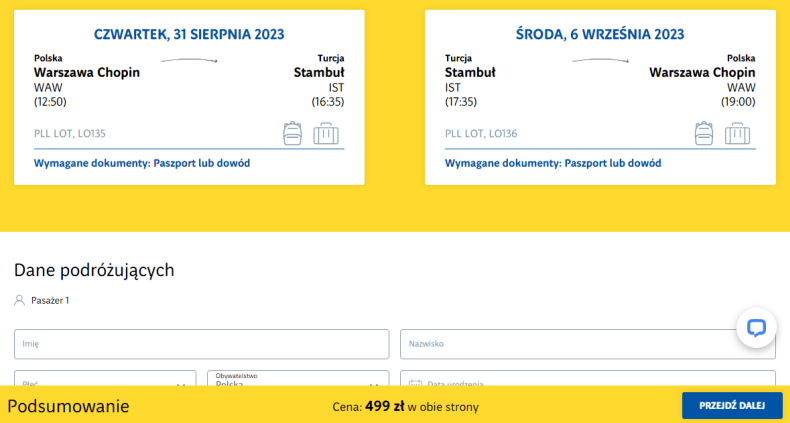Screen dimensions: 790x423
Task: Click the Środa, 6 września 2023 heading
Action: pyautogui.click(x=600, y=34)
